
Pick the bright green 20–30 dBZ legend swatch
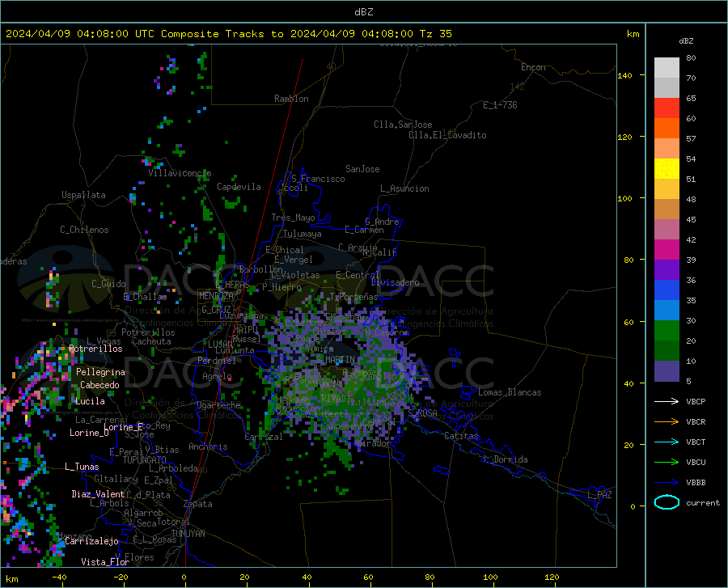[667, 331]
